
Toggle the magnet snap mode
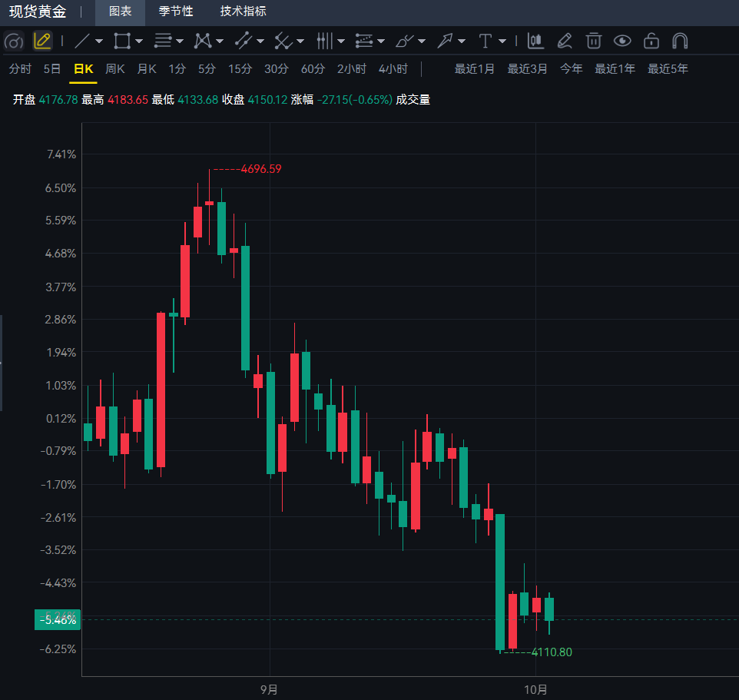point(680,41)
